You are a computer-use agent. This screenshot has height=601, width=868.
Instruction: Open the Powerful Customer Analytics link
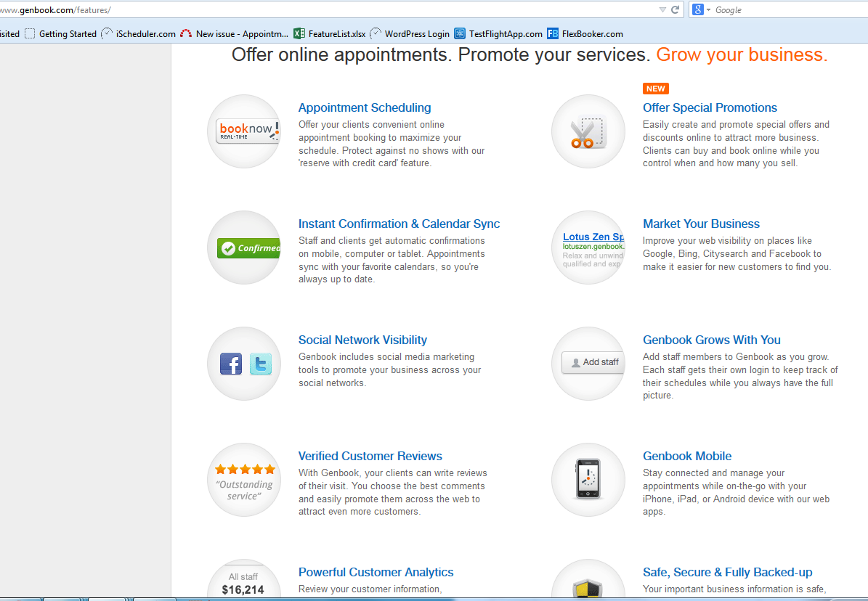coord(376,572)
